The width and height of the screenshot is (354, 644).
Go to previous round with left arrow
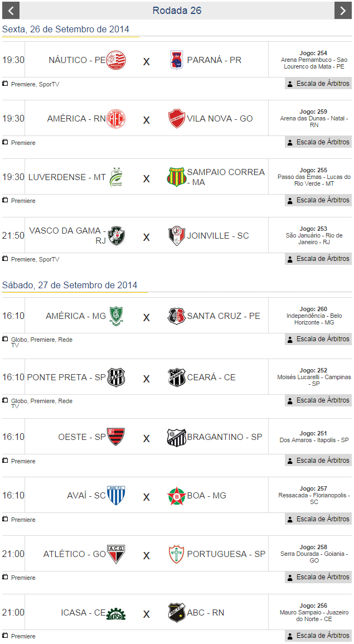click(x=11, y=10)
